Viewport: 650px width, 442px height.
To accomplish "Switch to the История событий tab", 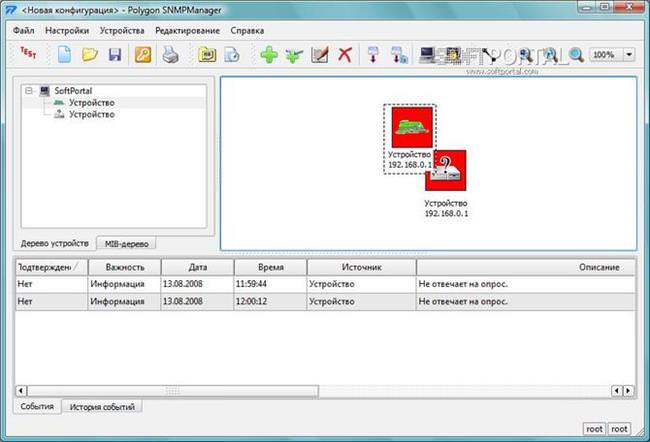I will (x=102, y=407).
